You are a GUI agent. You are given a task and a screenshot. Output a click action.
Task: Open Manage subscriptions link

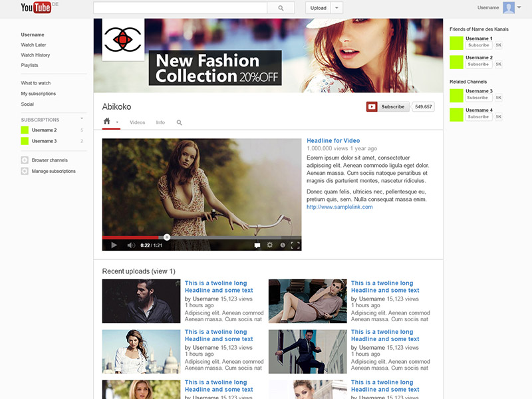54,171
